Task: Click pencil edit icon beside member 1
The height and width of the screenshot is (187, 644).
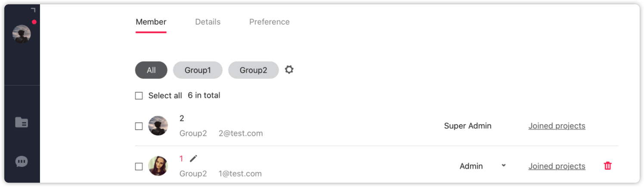Action: coord(194,159)
